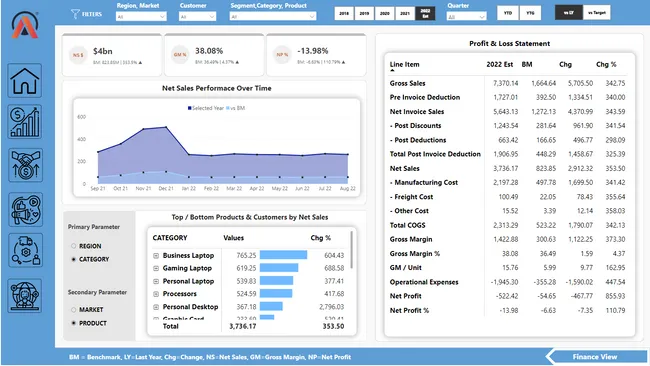650x366 pixels.
Task: Click the Net Sales value 3,736.17
Action: 505,168
